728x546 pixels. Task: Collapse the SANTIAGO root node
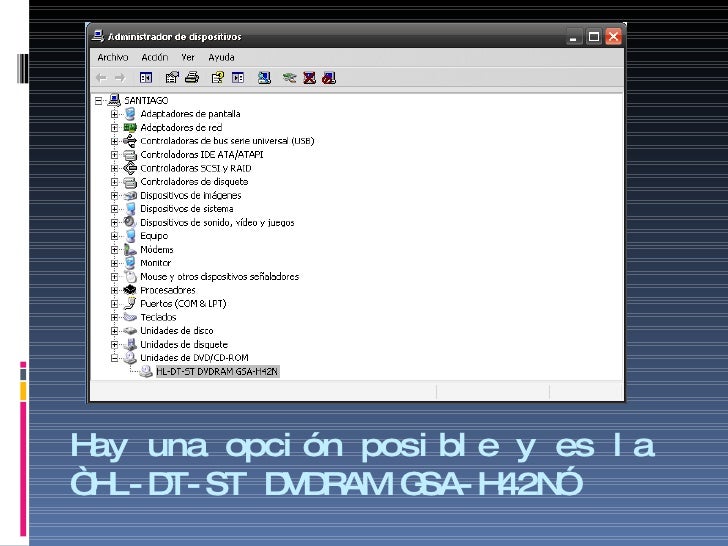[98, 100]
